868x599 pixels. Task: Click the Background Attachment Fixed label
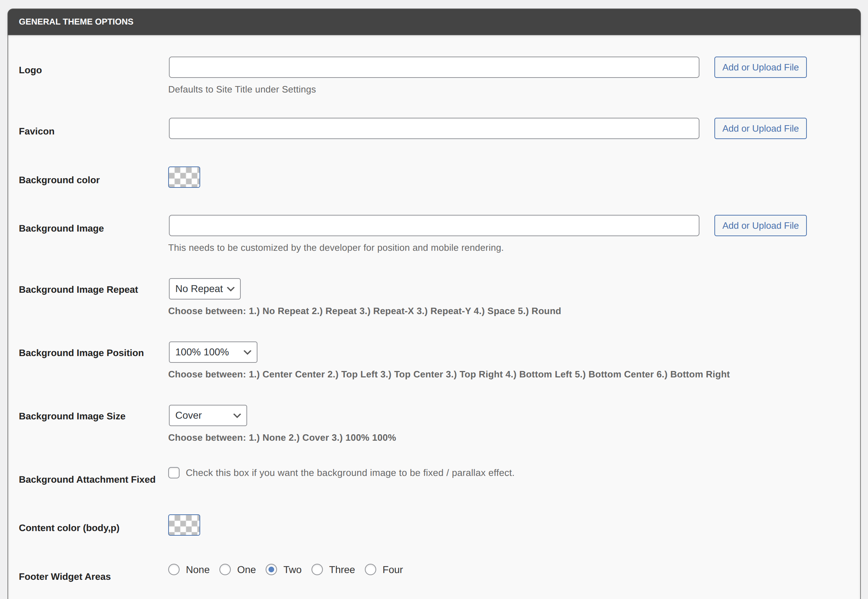pos(87,479)
